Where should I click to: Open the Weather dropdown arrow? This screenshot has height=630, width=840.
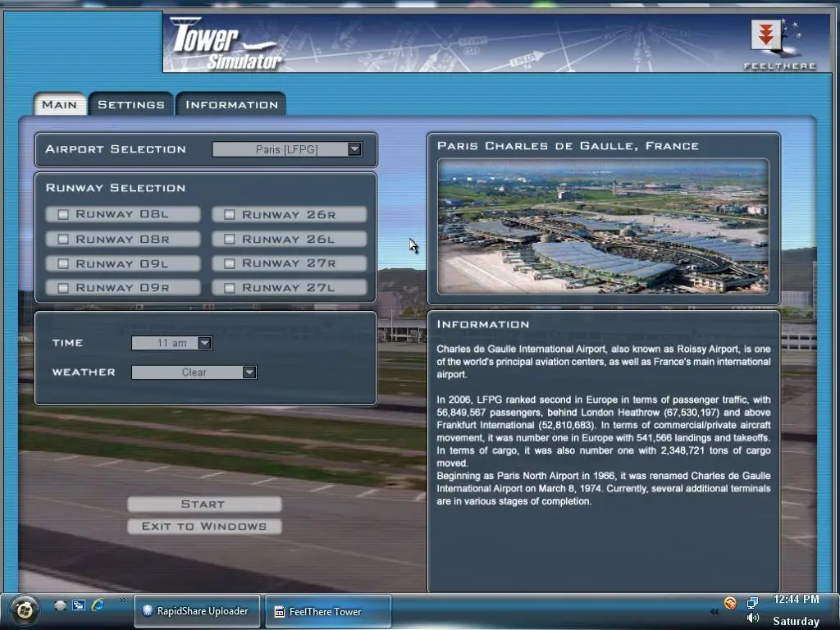pyautogui.click(x=249, y=372)
